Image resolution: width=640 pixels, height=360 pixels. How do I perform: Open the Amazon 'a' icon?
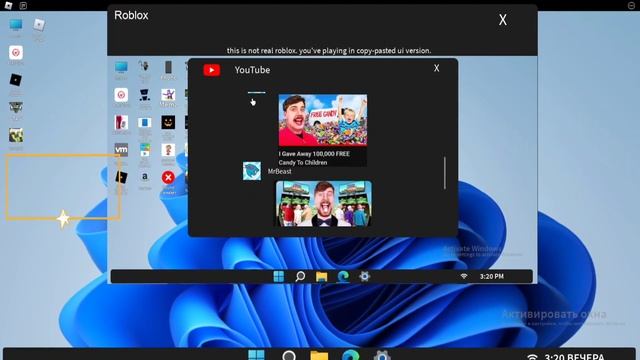point(144,177)
